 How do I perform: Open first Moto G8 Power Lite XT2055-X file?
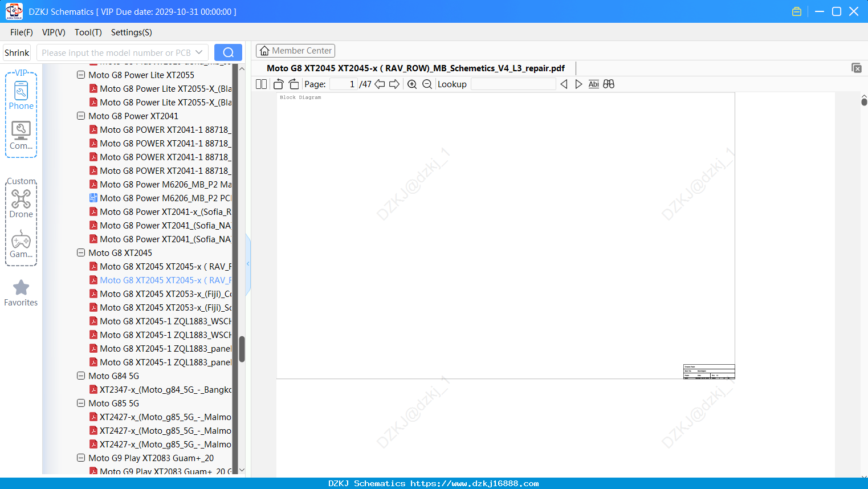pyautogui.click(x=160, y=89)
